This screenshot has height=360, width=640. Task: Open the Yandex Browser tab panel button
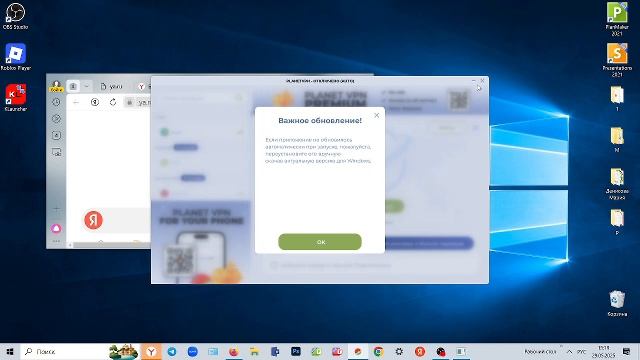click(73, 87)
